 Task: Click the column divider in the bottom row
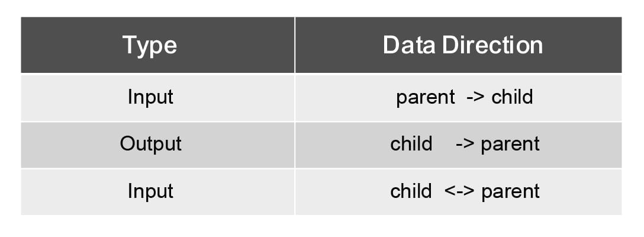coord(295,192)
